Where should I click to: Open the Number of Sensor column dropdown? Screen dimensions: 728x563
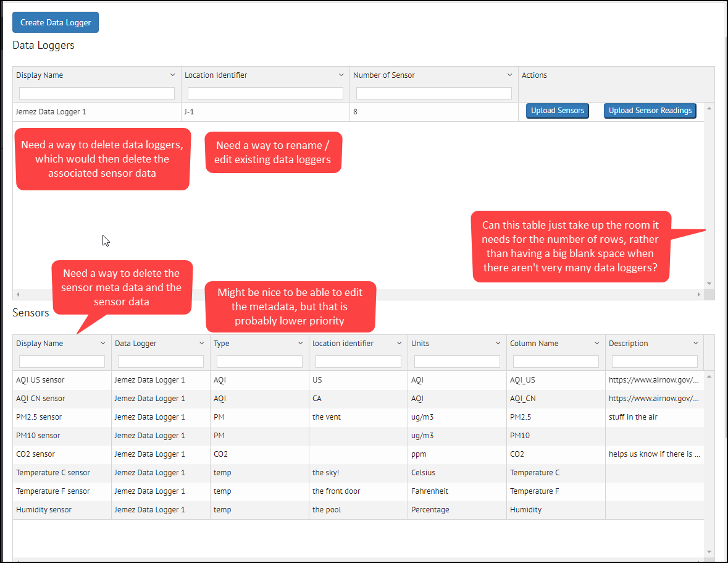[510, 74]
